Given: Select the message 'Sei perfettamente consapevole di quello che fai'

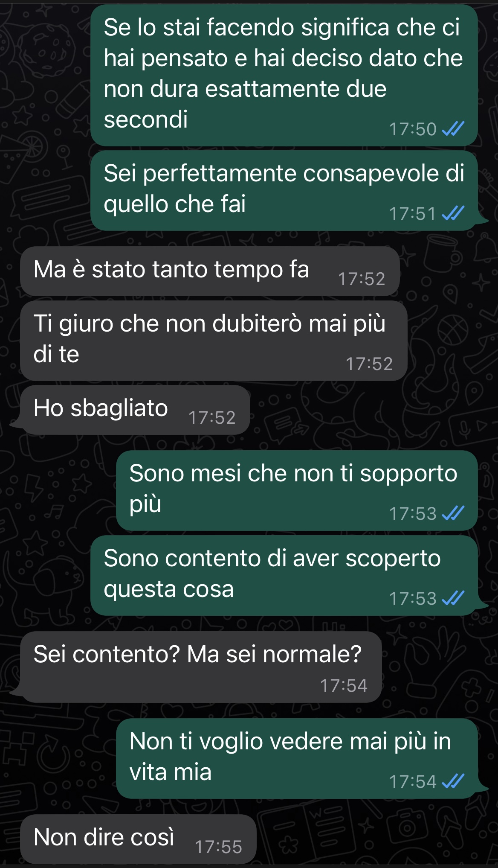Looking at the screenshot, I should pos(284,190).
